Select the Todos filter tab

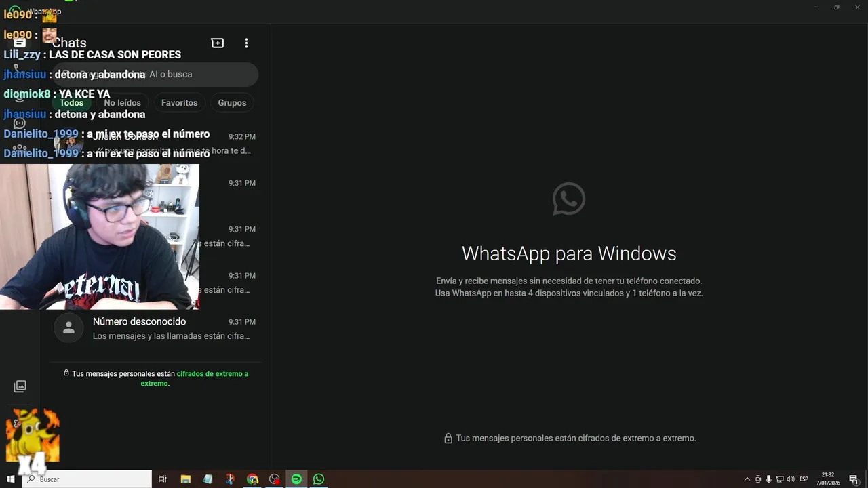71,103
